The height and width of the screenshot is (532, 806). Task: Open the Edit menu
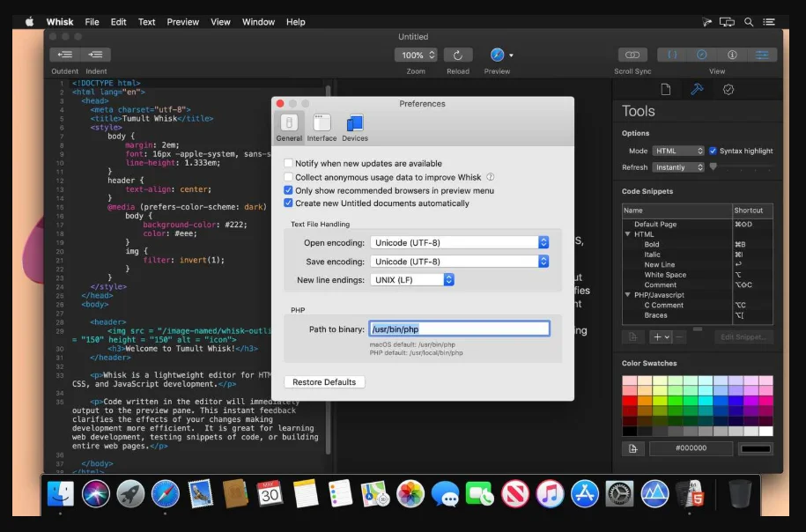coord(118,22)
